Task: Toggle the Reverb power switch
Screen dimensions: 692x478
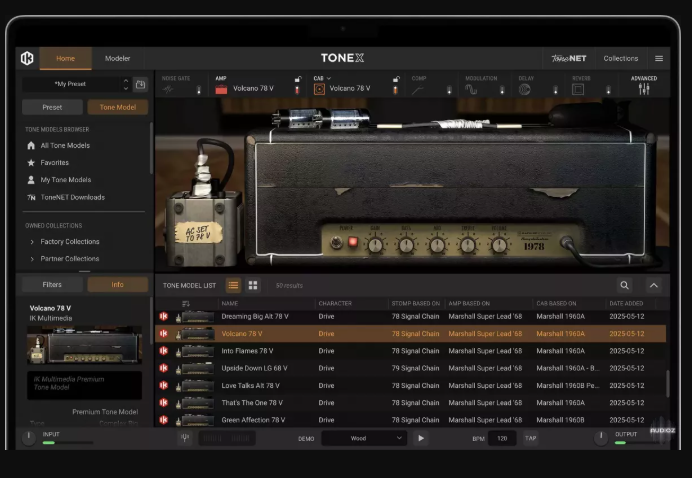Action: tap(608, 90)
